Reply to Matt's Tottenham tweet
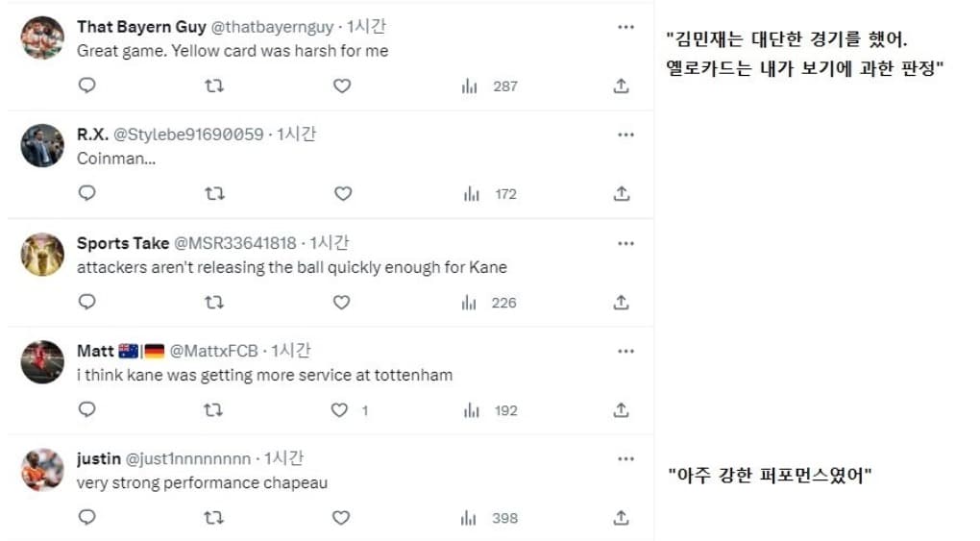 coord(87,410)
